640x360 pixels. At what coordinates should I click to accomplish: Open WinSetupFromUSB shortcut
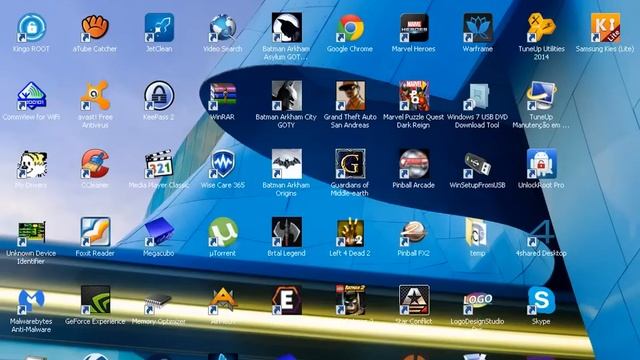[478, 164]
